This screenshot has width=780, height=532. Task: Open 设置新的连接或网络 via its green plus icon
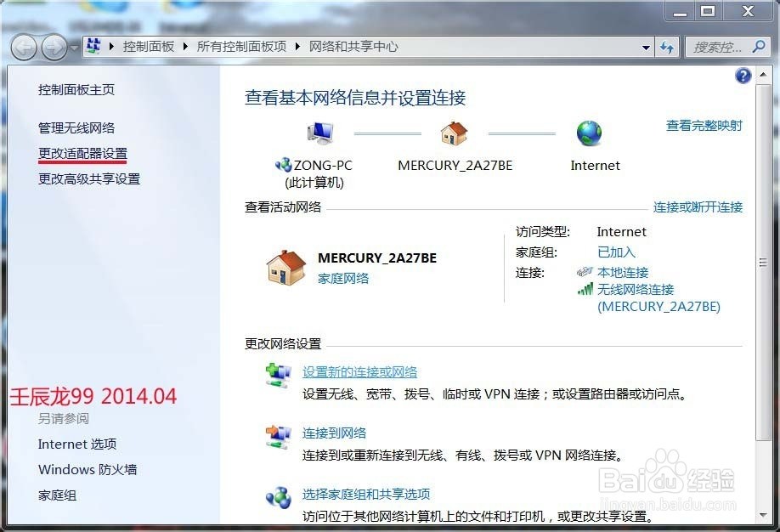(278, 375)
